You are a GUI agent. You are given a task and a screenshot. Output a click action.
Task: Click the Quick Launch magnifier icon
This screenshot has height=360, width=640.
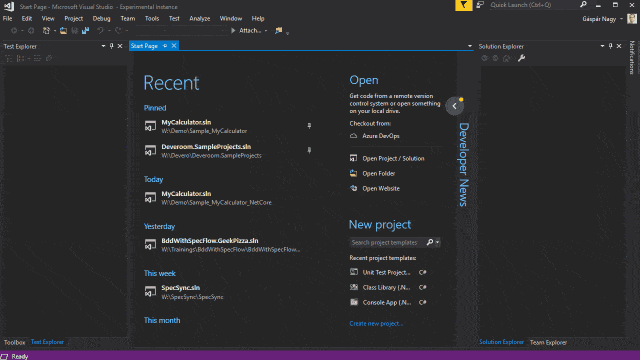click(x=583, y=4)
